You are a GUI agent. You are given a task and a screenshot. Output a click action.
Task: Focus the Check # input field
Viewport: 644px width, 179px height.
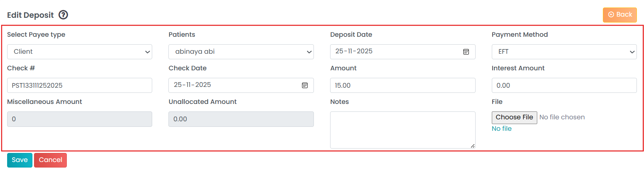tap(79, 85)
